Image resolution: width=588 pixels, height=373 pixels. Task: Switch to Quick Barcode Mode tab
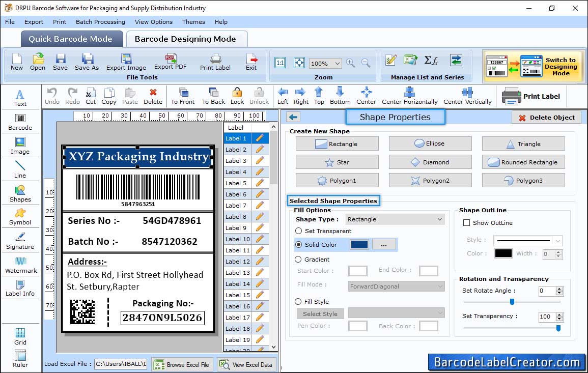point(71,39)
